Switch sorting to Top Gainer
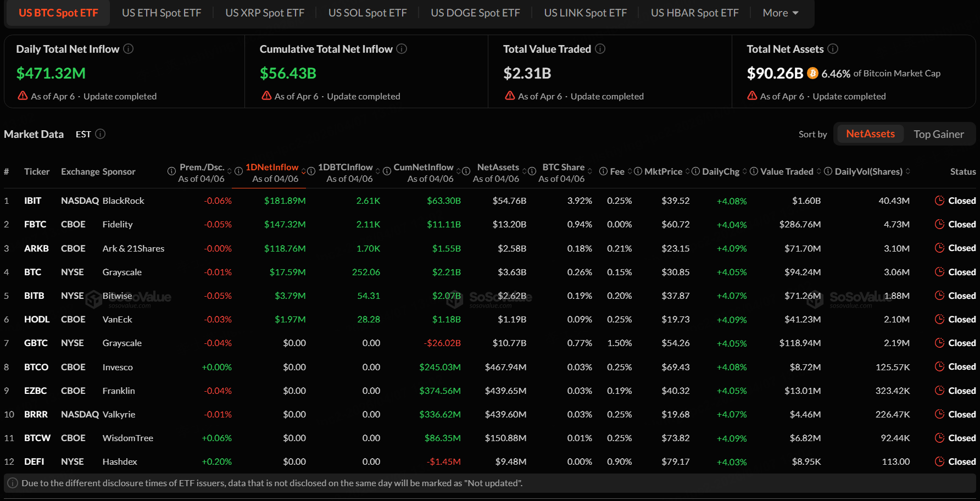Screen dimensions: 980x501 point(938,134)
